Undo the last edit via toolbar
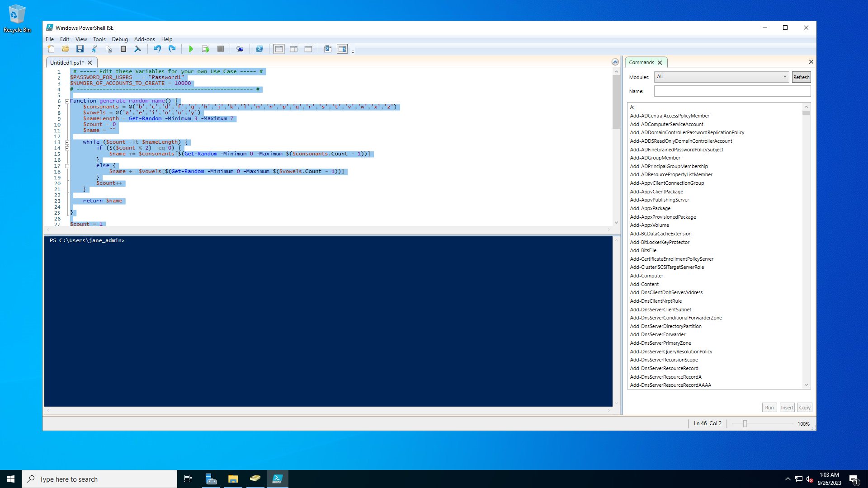868x488 pixels. click(157, 49)
